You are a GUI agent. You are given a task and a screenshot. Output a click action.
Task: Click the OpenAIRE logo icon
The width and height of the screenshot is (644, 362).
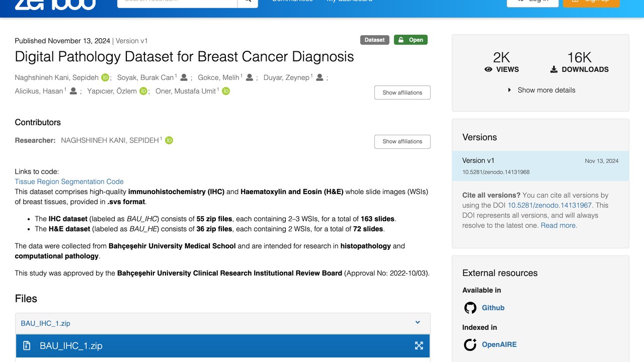click(x=470, y=344)
